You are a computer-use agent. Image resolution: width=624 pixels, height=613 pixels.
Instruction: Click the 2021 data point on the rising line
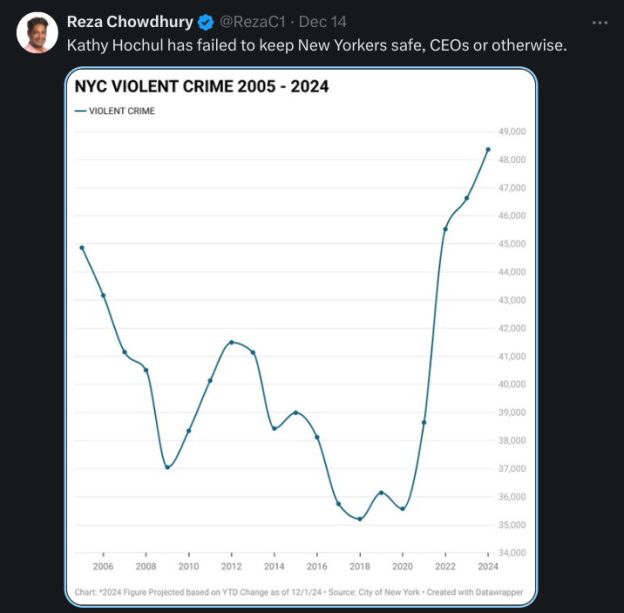pyautogui.click(x=424, y=422)
